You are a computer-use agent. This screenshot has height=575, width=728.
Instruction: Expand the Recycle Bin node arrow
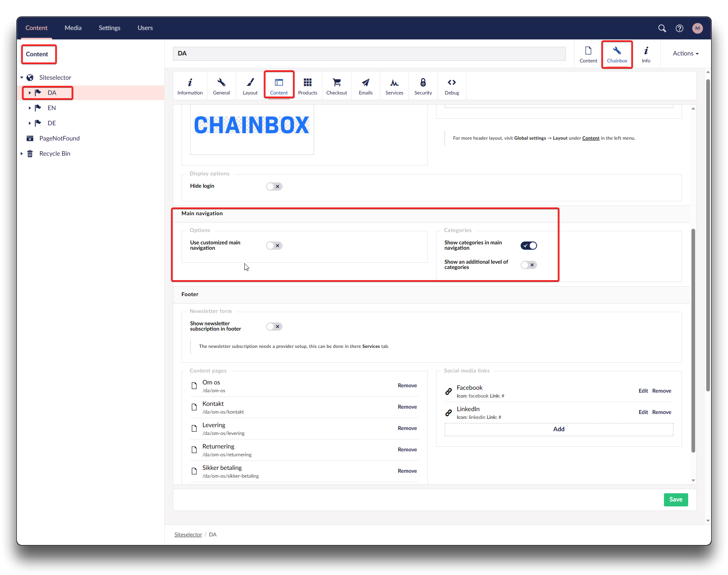click(x=22, y=154)
